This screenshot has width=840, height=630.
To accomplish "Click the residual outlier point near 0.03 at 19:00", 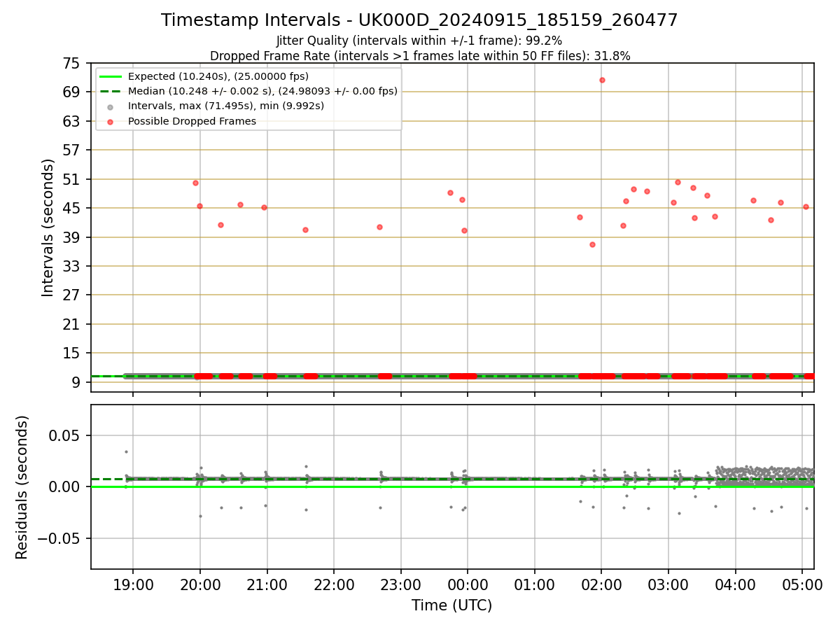I will click(126, 451).
